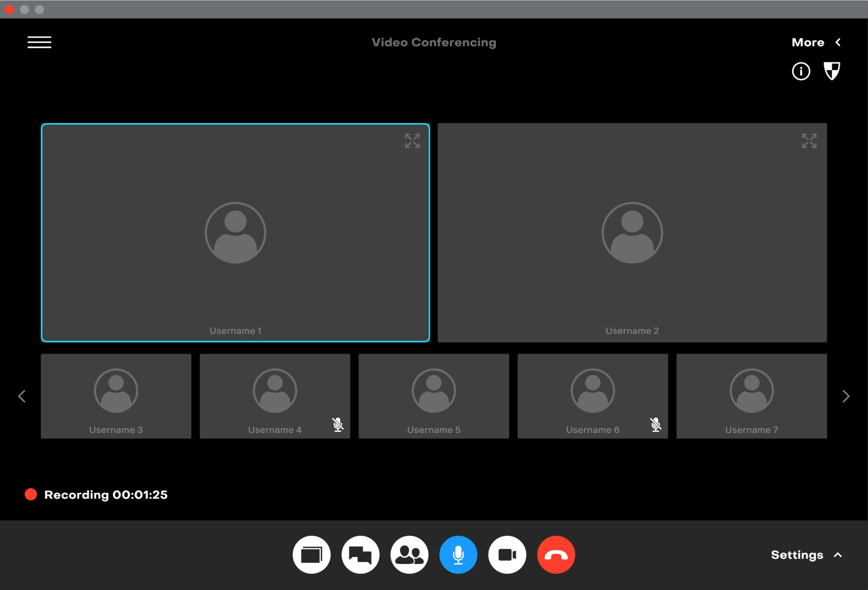
Task: Show previous participants with left arrow
Action: (22, 396)
